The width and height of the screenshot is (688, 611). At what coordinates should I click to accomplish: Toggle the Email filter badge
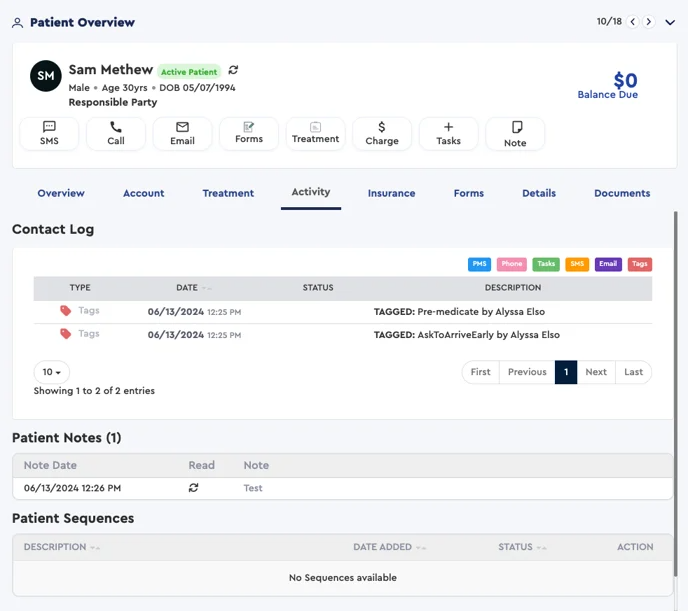pyautogui.click(x=608, y=264)
